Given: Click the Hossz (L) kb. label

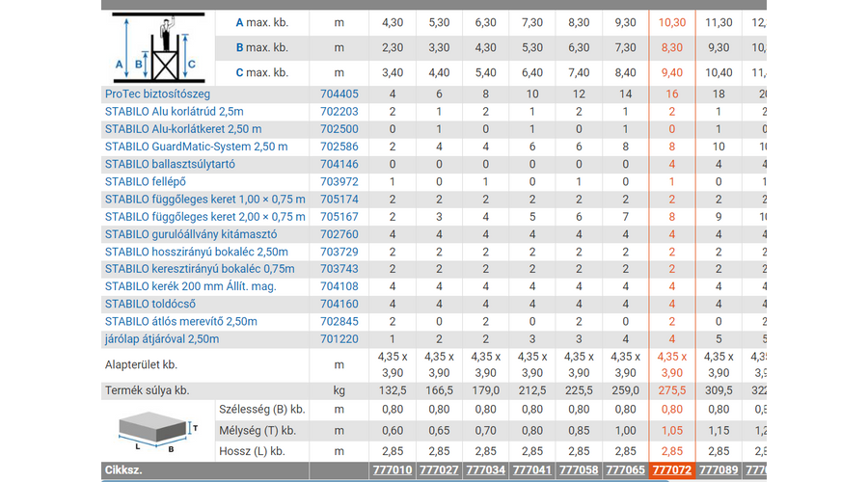Looking at the screenshot, I should click(x=252, y=451).
